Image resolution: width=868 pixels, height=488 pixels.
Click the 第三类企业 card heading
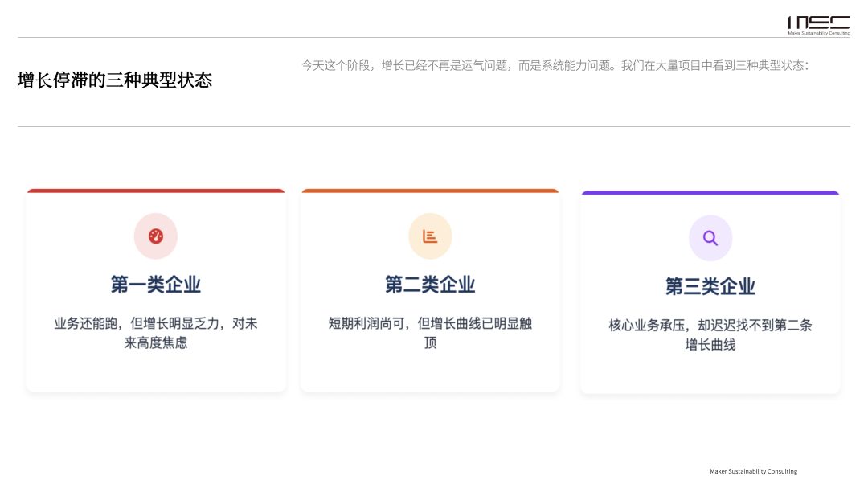(710, 287)
